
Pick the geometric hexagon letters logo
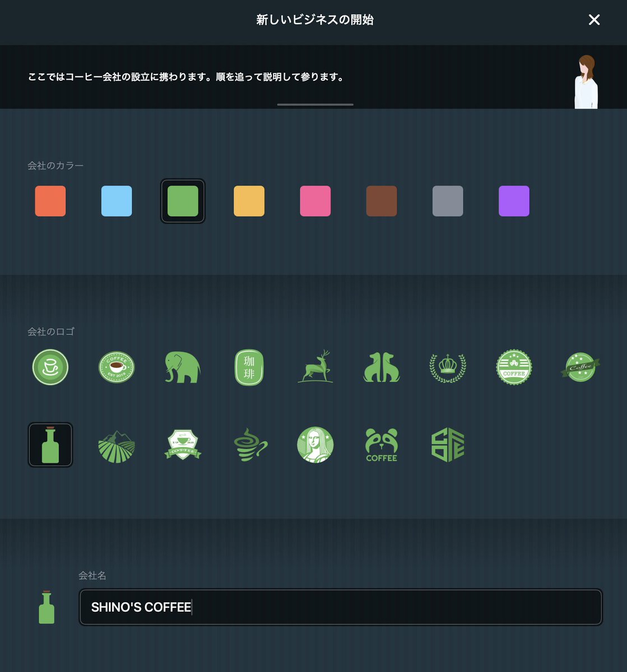pyautogui.click(x=448, y=445)
